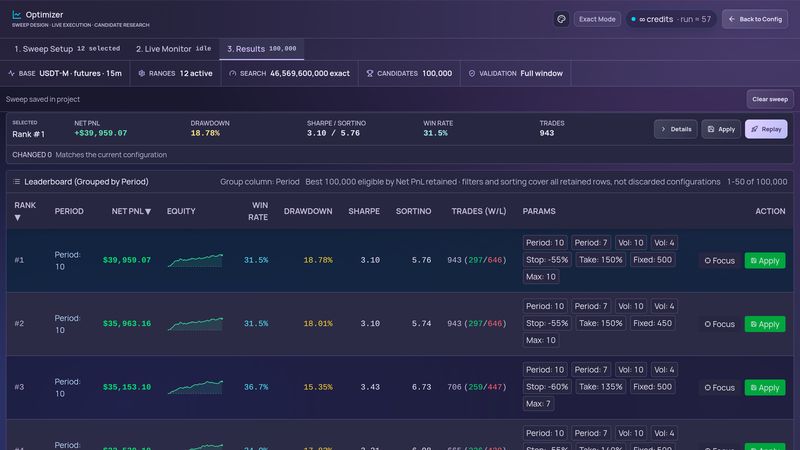Click Take: 150% chip in rank #1
Viewport: 800px width, 450px height.
pyautogui.click(x=601, y=260)
